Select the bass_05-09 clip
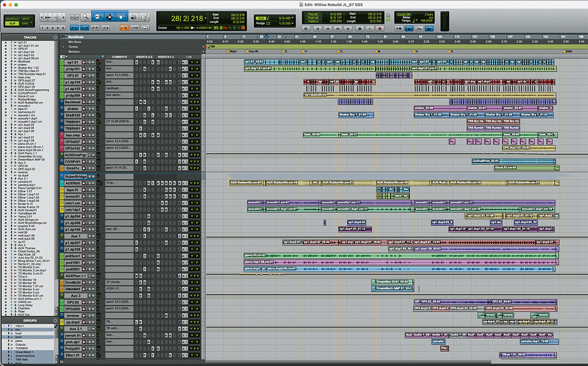The height and width of the screenshot is (366, 588). 321,135
